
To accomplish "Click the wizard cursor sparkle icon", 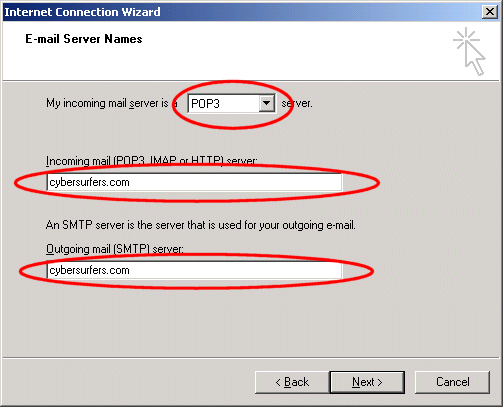I will (x=469, y=52).
